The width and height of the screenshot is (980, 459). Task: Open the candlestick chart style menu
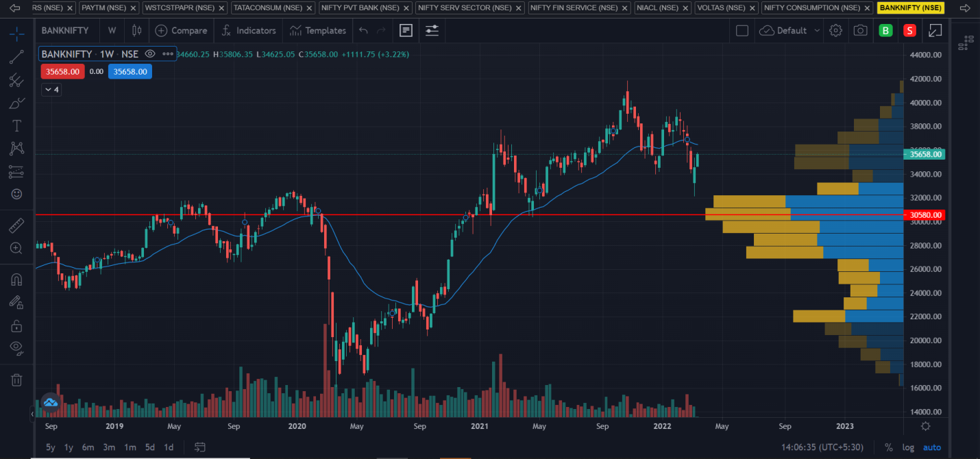pyautogui.click(x=137, y=30)
